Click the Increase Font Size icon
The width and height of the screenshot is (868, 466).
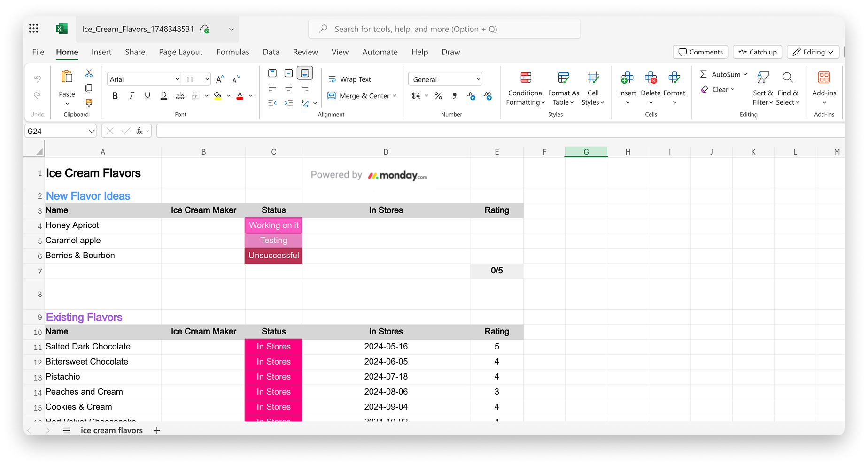coord(220,79)
